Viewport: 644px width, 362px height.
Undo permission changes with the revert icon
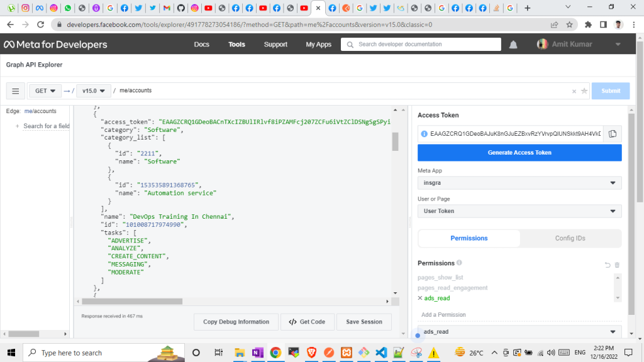(x=608, y=265)
